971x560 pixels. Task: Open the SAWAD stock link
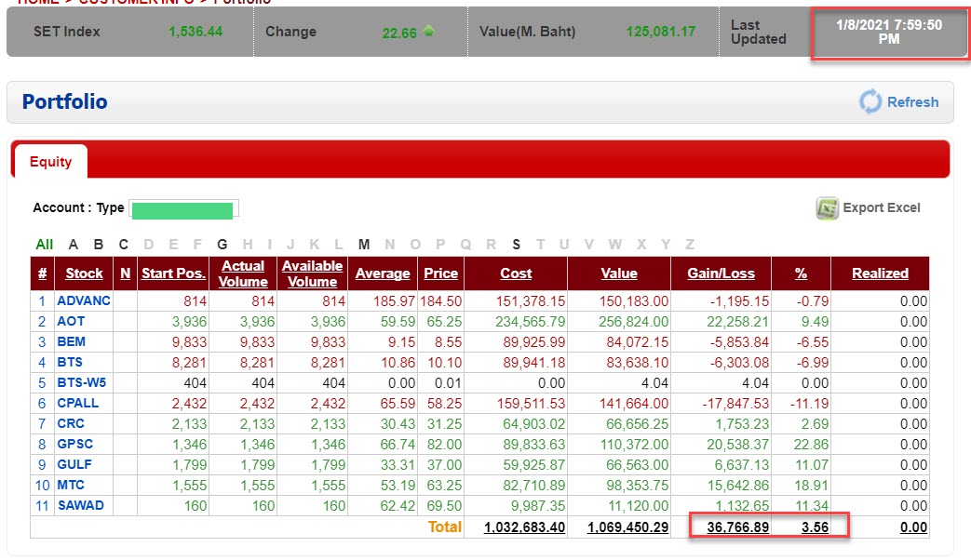pyautogui.click(x=80, y=505)
